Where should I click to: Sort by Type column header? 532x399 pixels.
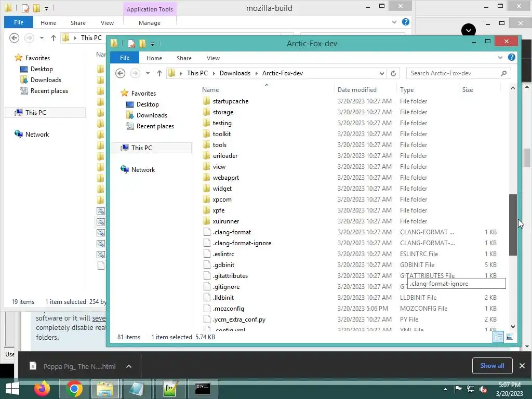pyautogui.click(x=407, y=89)
